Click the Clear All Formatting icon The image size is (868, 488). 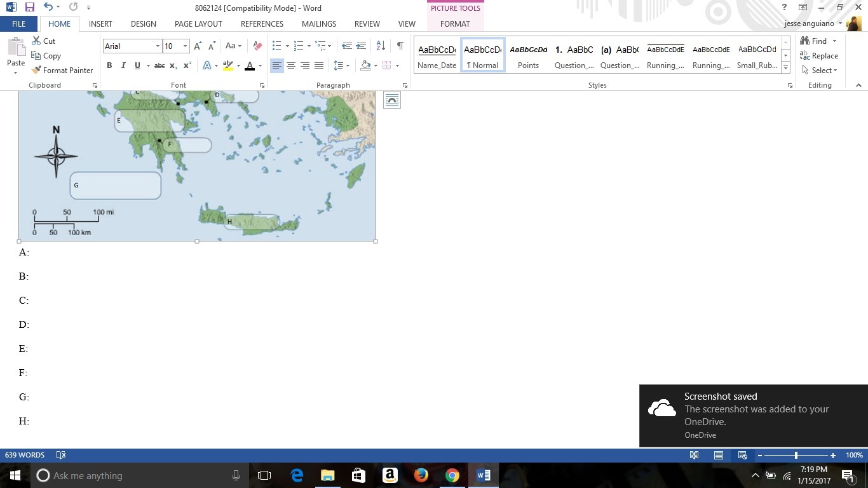257,46
